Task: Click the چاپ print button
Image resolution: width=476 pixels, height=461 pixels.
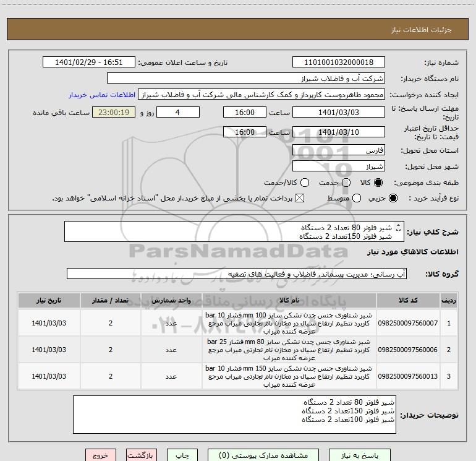Action: (182, 455)
